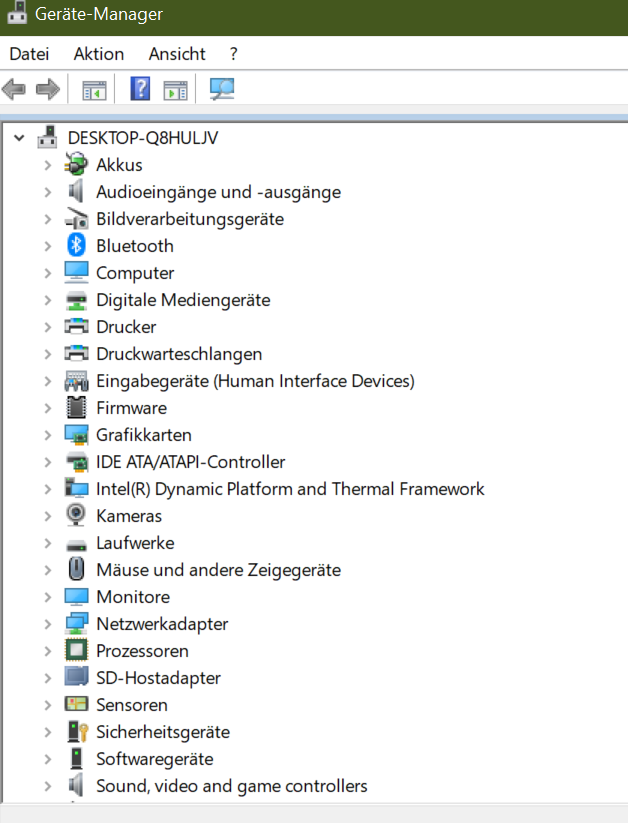
Task: Scan for hardware changes monitor icon
Action: (x=222, y=89)
